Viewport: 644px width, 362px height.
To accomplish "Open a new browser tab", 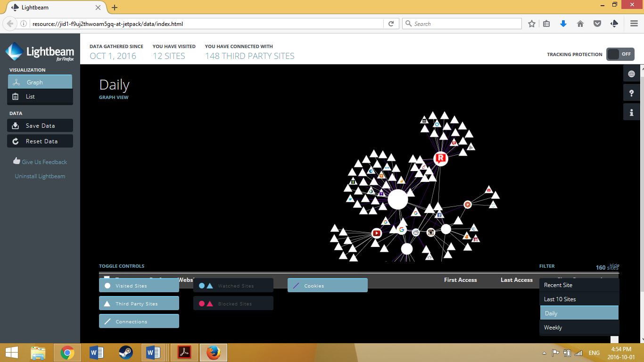I will [115, 8].
